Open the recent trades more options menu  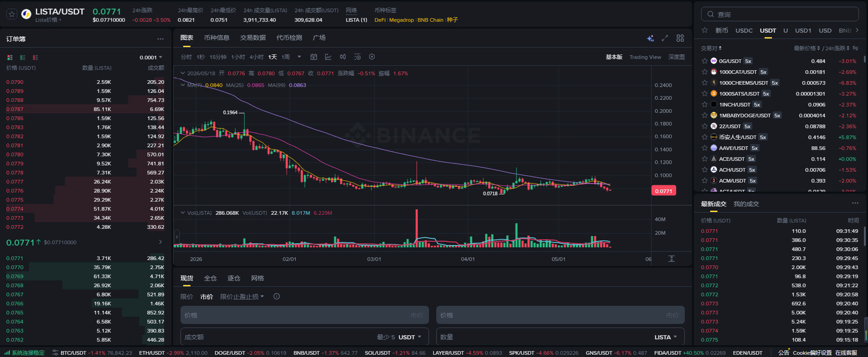pos(855,203)
